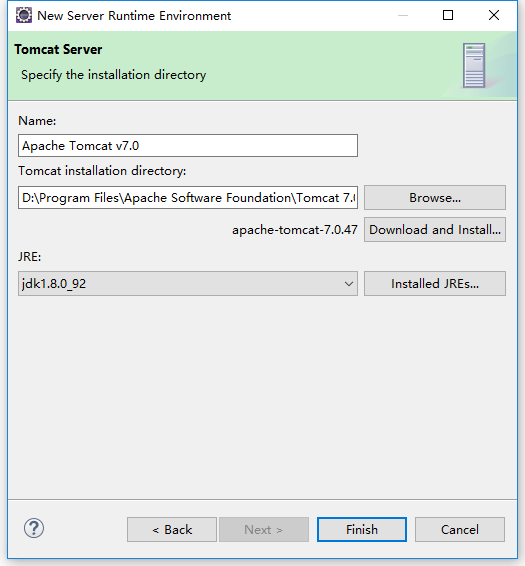Click 'Tomcat installation directory:' label
Image resolution: width=525 pixels, height=566 pixels.
click(x=102, y=170)
